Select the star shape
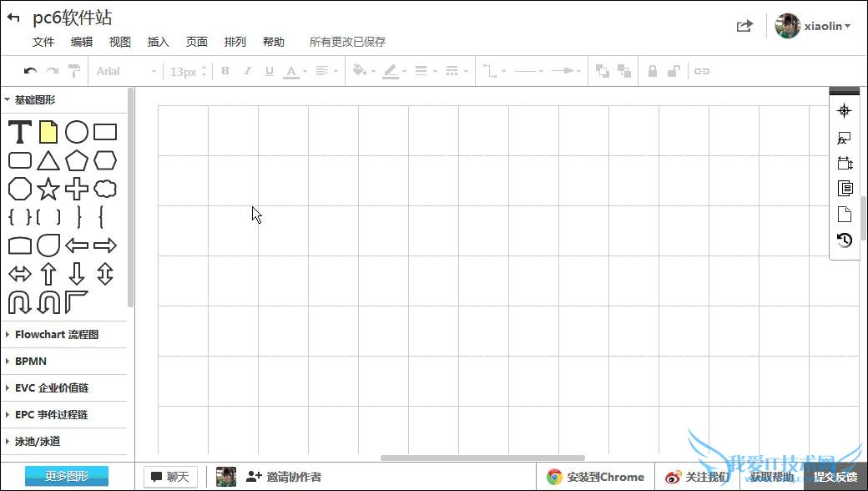 click(48, 190)
